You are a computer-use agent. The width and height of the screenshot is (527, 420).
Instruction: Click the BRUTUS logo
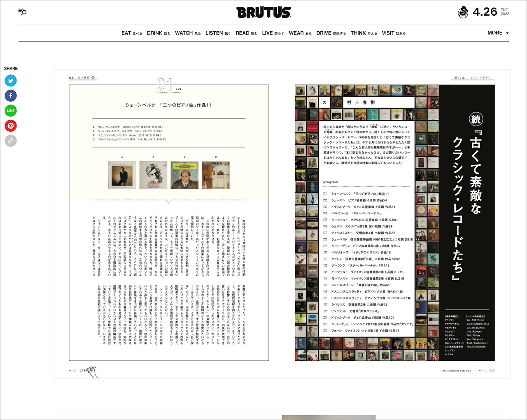click(263, 12)
